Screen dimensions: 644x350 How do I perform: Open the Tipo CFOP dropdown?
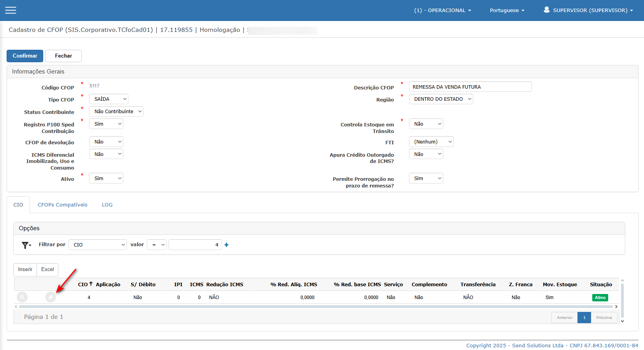109,99
